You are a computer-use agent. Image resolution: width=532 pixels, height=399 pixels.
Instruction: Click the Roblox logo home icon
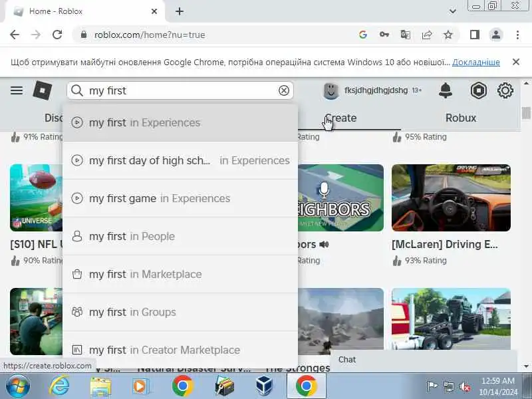point(43,90)
